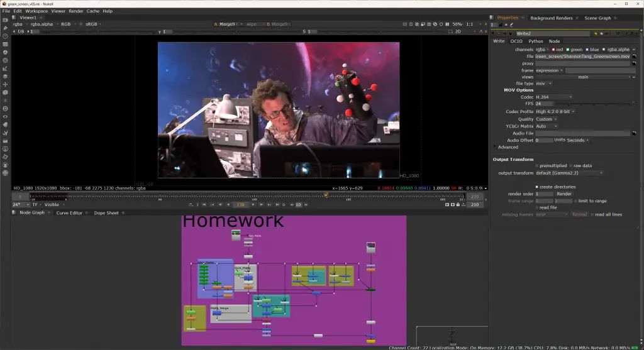Switch to the Background Renders tab

pos(551,18)
